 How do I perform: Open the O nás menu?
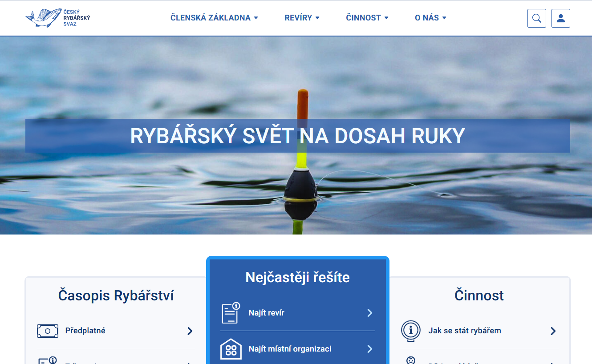[430, 18]
